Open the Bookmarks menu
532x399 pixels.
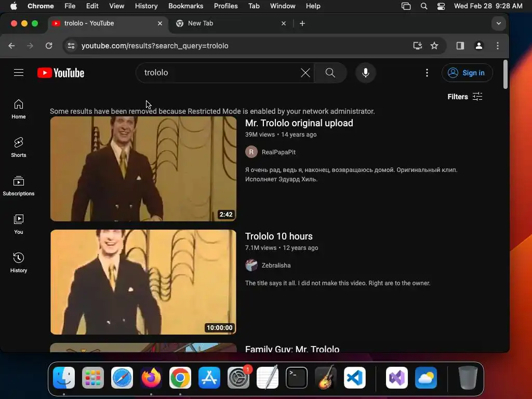tap(185, 6)
